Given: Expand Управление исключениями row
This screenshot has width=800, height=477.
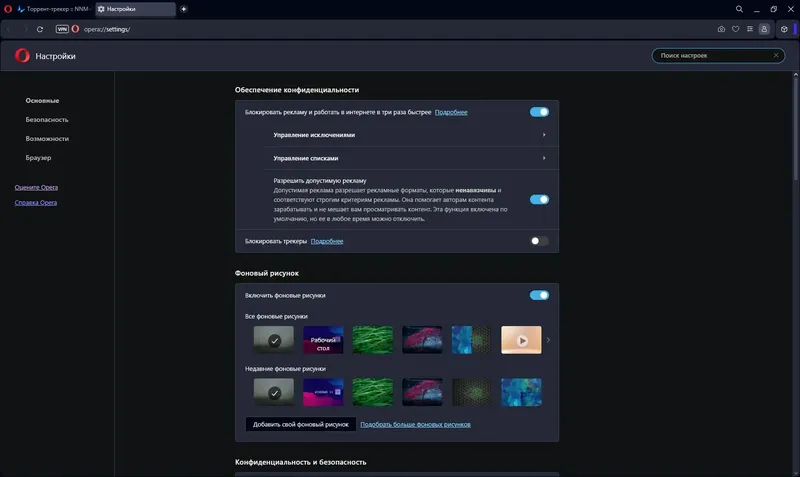Looking at the screenshot, I should tap(411, 135).
